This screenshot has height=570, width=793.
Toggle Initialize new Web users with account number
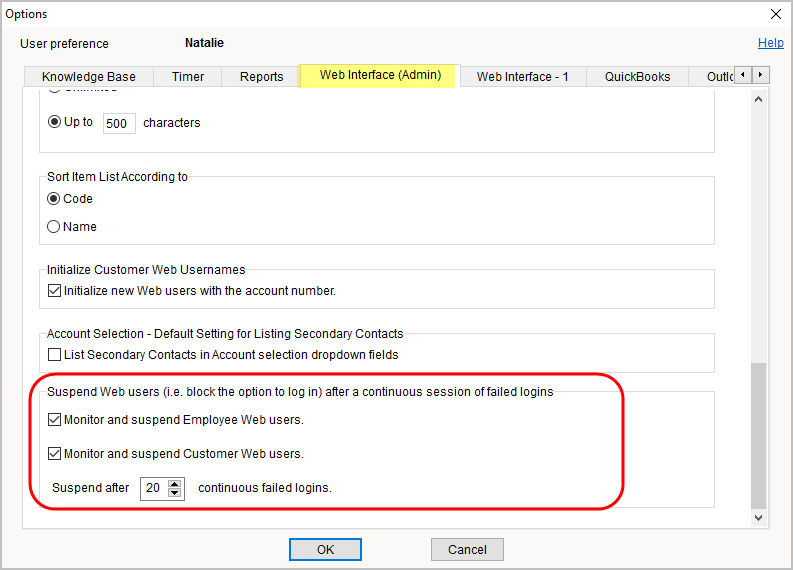54,291
